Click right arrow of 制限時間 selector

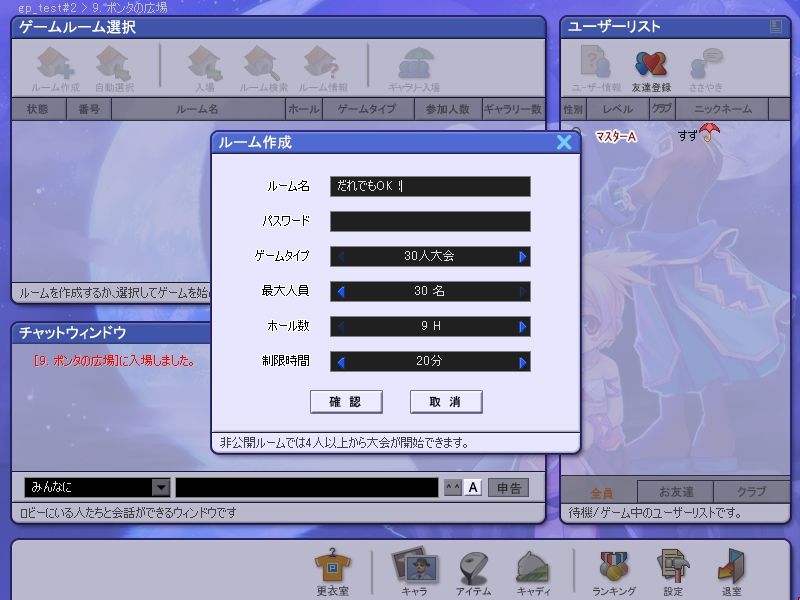[x=522, y=362]
